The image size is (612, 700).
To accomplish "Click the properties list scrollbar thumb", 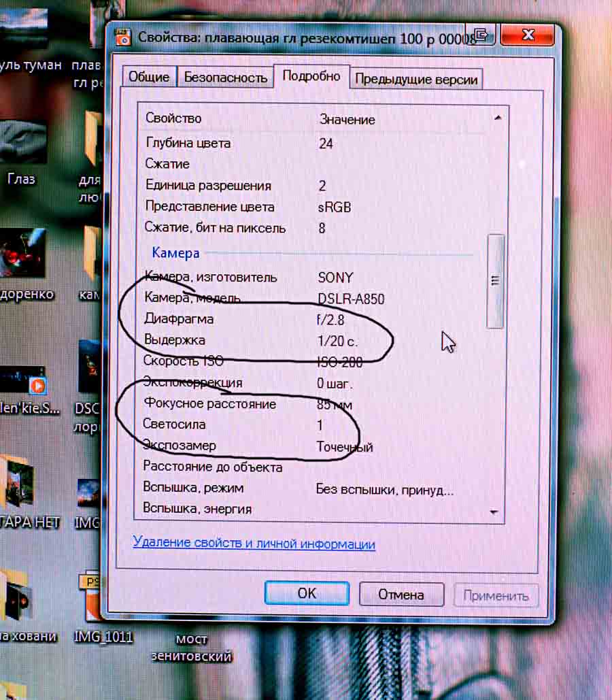I will coord(496,281).
